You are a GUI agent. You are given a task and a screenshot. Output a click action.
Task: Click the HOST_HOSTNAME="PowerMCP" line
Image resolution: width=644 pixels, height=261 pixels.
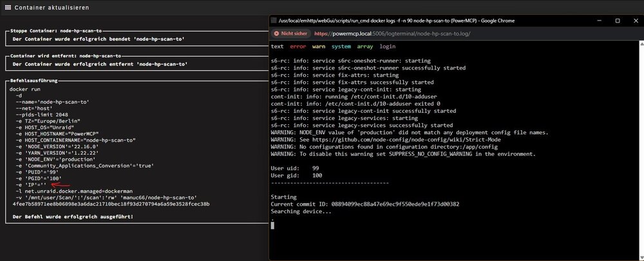pos(57,134)
